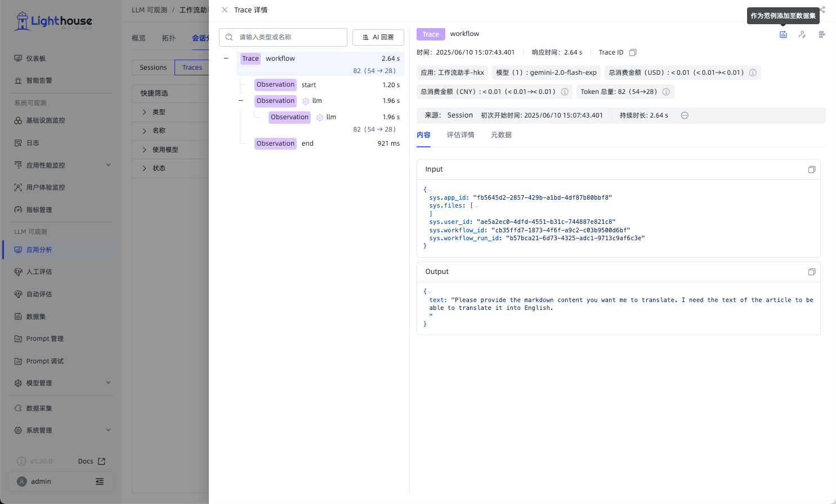Screen dimensions: 836x504
Task: Click the Session source link
Action: tap(460, 115)
